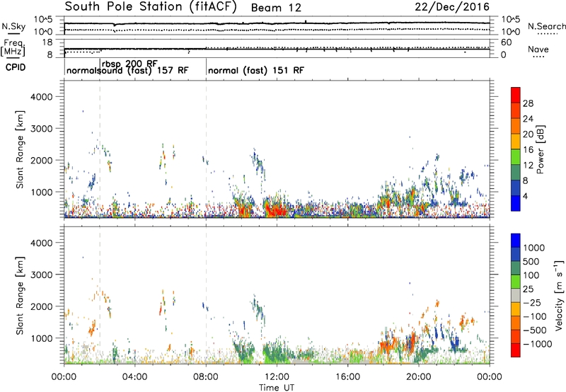Screen dimensions: 566x392
Task: Click the date '22/Dec/2016'
Action: (452, 7)
